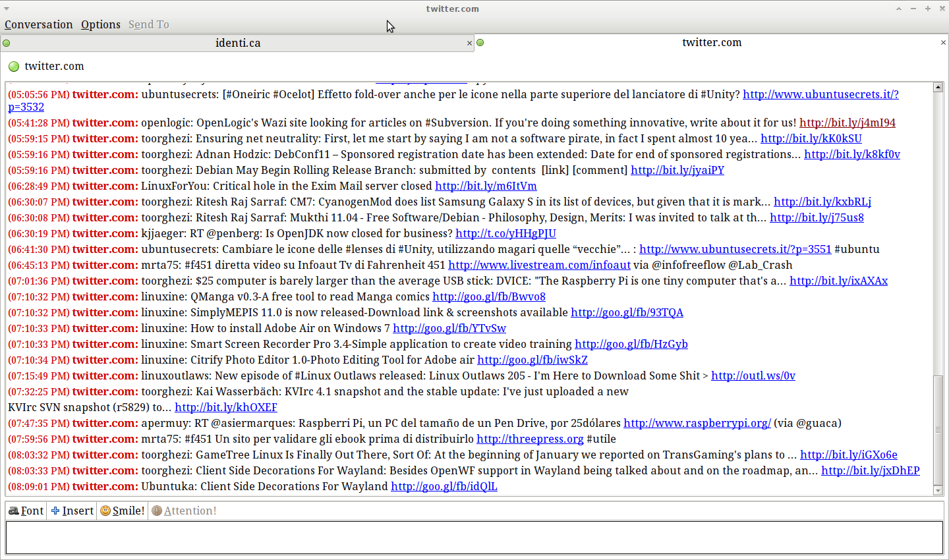
Task: Open link http://outl.ws/0v
Action: click(x=753, y=376)
